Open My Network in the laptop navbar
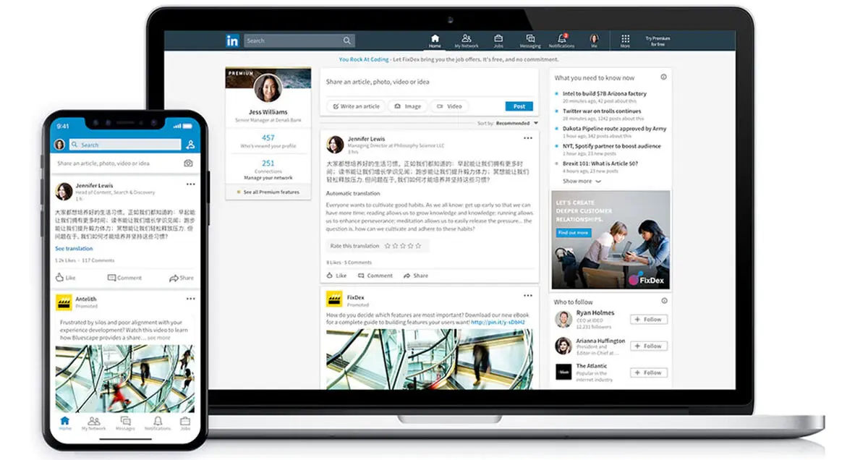Screen dimensions: 868x460 [x=467, y=41]
